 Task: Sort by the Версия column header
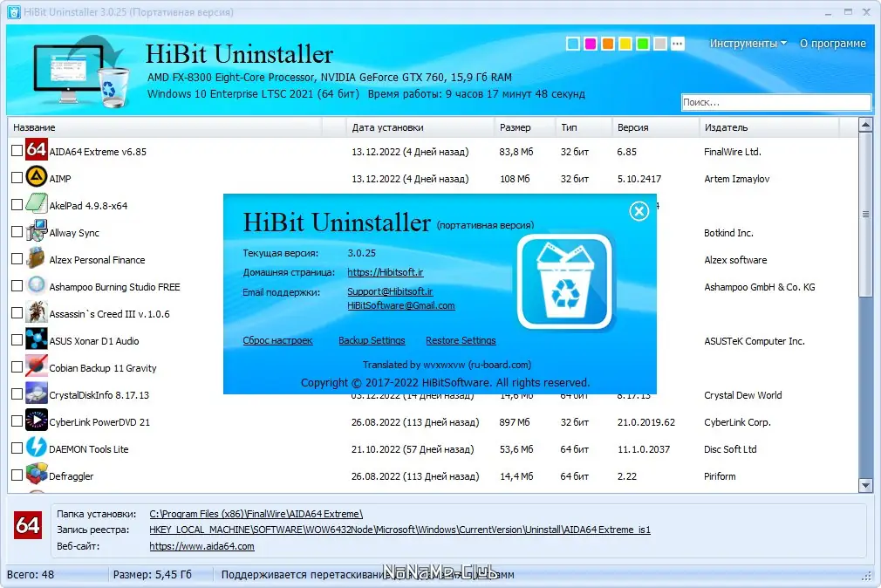655,127
